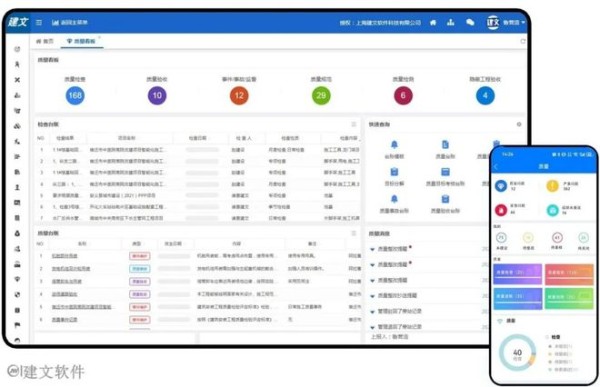Open the user account dropdown beside avatar
Viewport: 600px width, 387px height.
[x=514, y=23]
